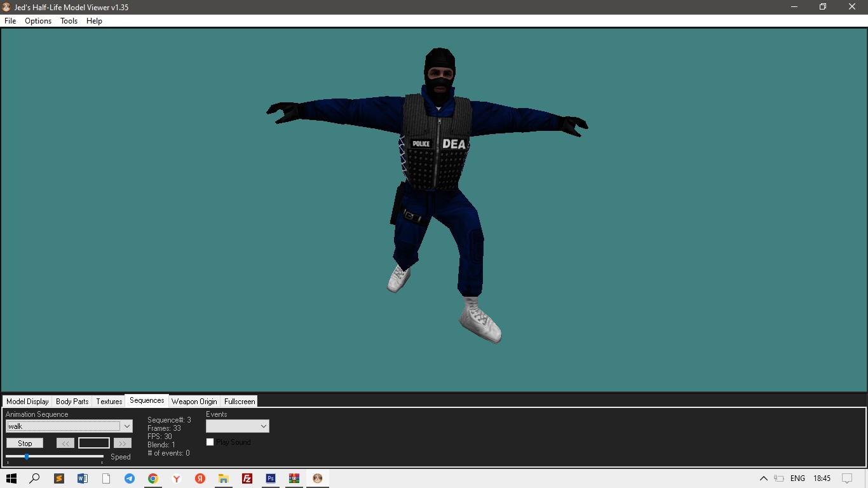
Task: Open Yandex Browser from taskbar
Action: pyautogui.click(x=177, y=478)
